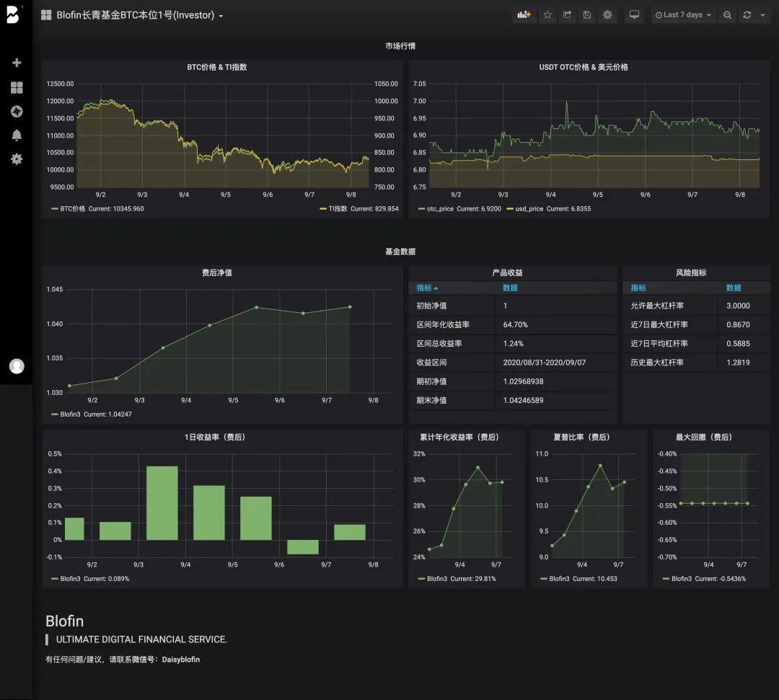
Task: Open dashboard settings gear in top toolbar
Action: (608, 15)
